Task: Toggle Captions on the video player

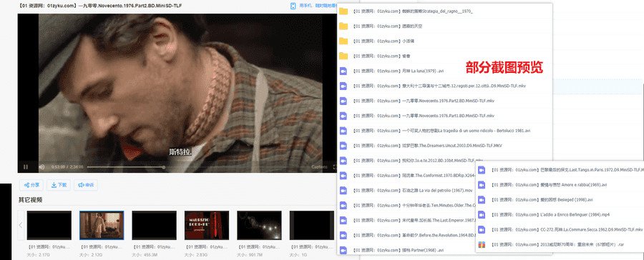Action: (x=319, y=167)
